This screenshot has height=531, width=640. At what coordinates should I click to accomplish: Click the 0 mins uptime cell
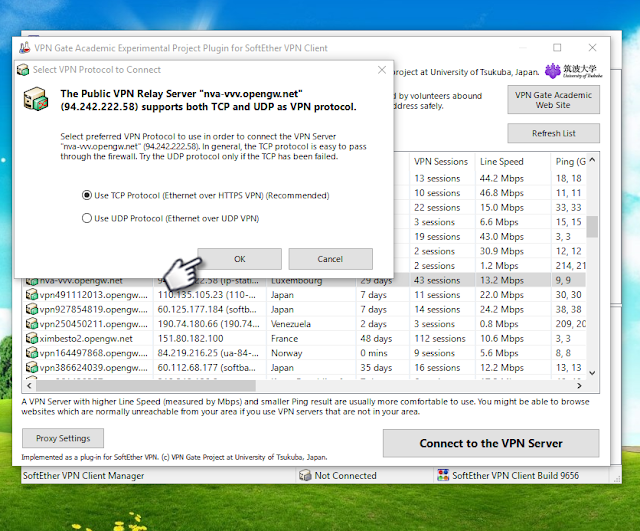373,353
